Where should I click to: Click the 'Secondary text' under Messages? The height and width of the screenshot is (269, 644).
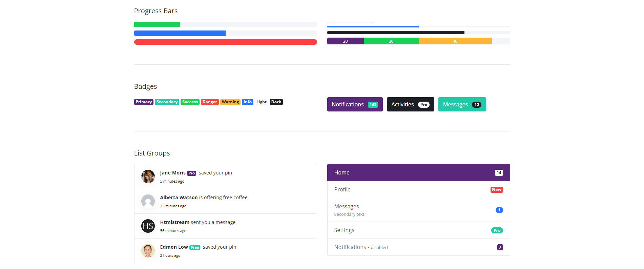pos(349,214)
